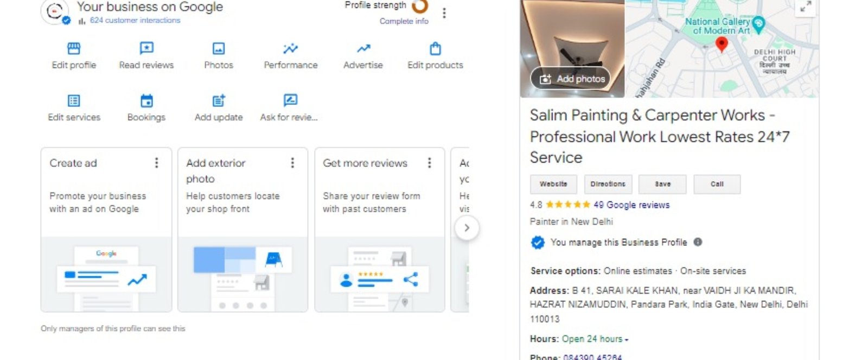Select the Your business on Google heading
The width and height of the screenshot is (868, 360).
pos(150,7)
